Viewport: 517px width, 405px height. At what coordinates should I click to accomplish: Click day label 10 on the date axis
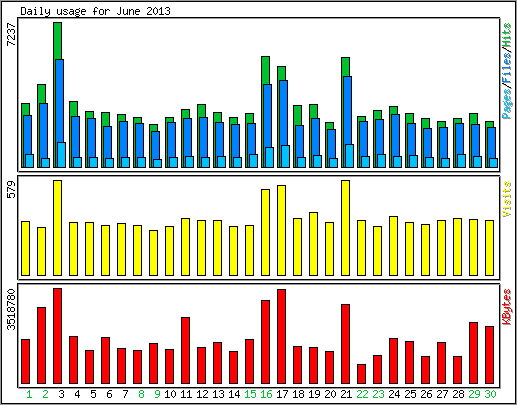(x=170, y=394)
